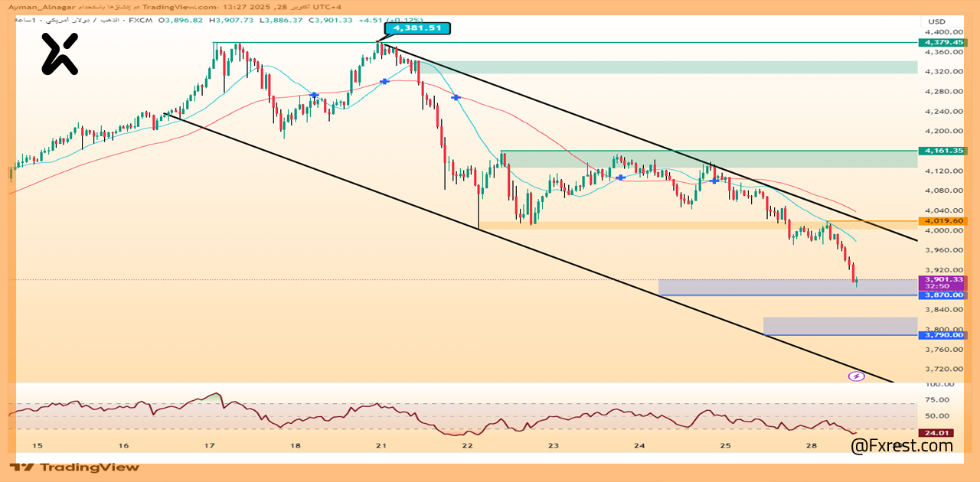Click the blue plus marker near date 18
The image size is (980, 482).
pos(314,95)
